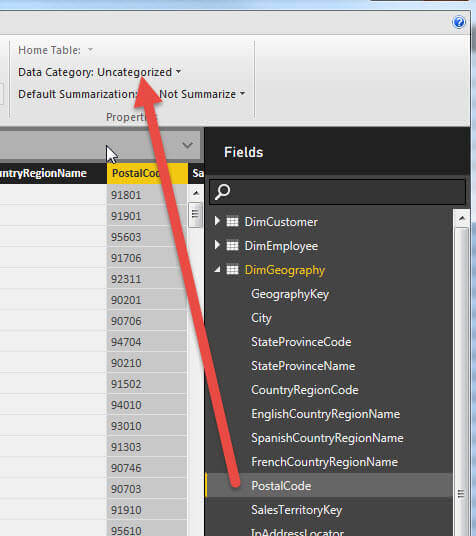Image resolution: width=476 pixels, height=536 pixels.
Task: Click cell with value 91303
Action: (x=147, y=447)
